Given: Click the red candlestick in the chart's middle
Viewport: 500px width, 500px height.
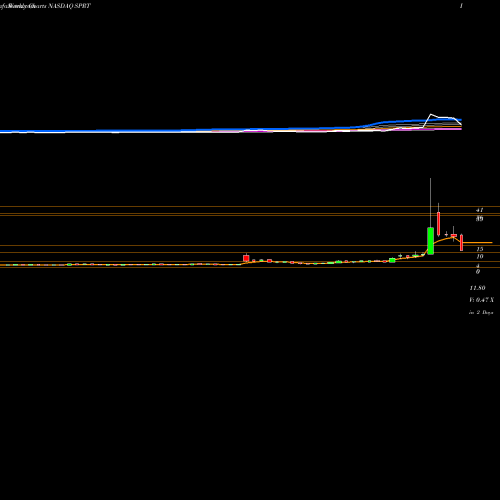Looking at the screenshot, I should [x=246, y=258].
